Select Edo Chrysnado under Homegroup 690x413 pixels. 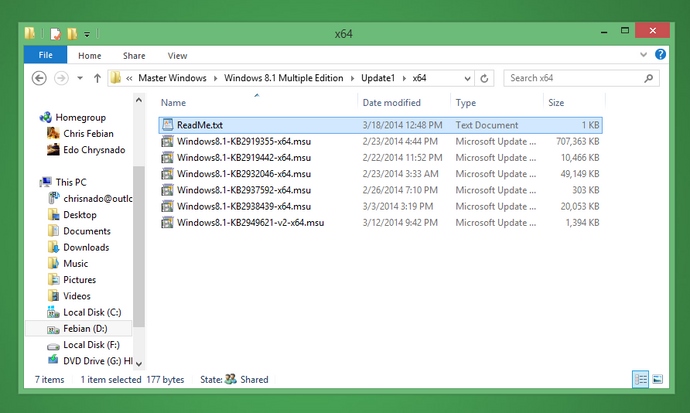coord(94,150)
